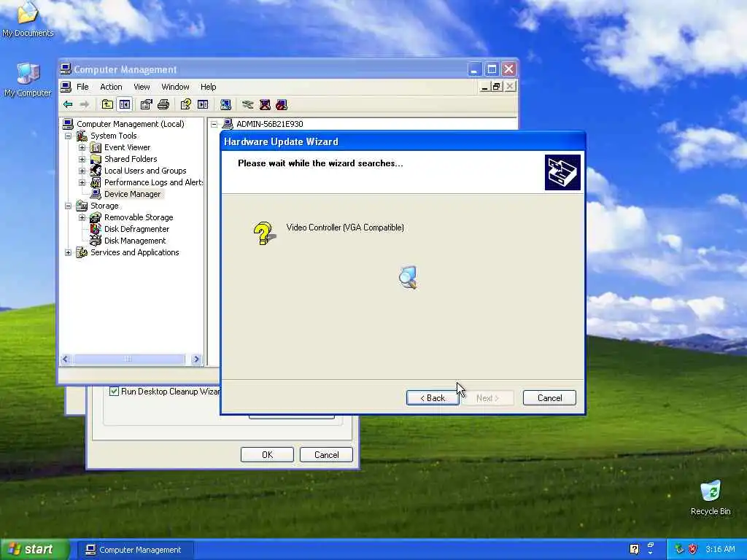Click the pane toggle icon right of Help

pyautogui.click(x=203, y=104)
